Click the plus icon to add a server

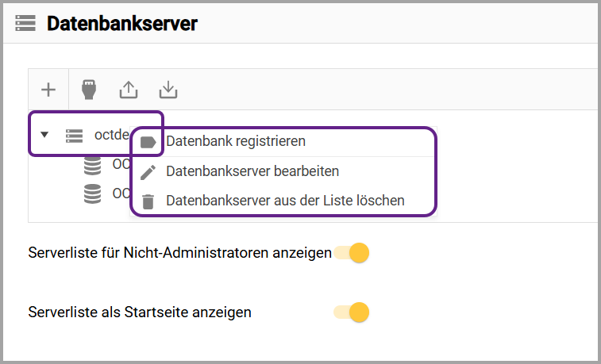coord(48,90)
